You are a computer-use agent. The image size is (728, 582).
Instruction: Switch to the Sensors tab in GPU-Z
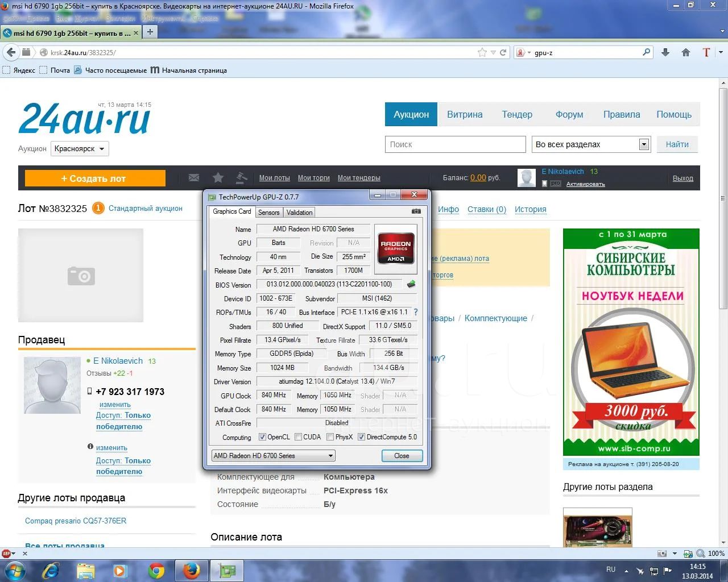(x=269, y=212)
